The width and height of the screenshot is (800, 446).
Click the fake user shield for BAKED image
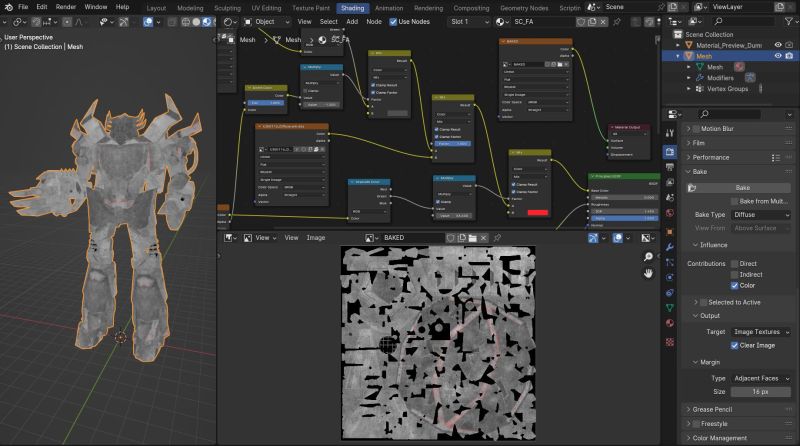pyautogui.click(x=450, y=238)
